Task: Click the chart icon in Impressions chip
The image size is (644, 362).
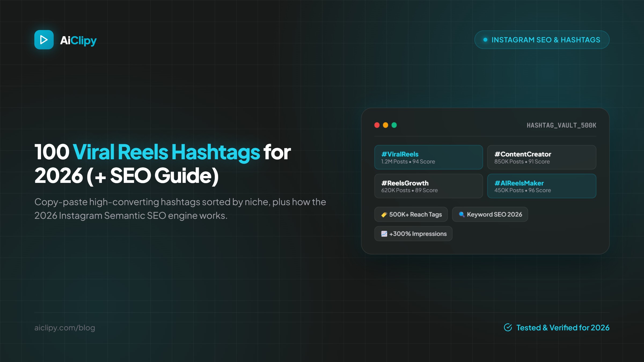Action: pos(384,234)
